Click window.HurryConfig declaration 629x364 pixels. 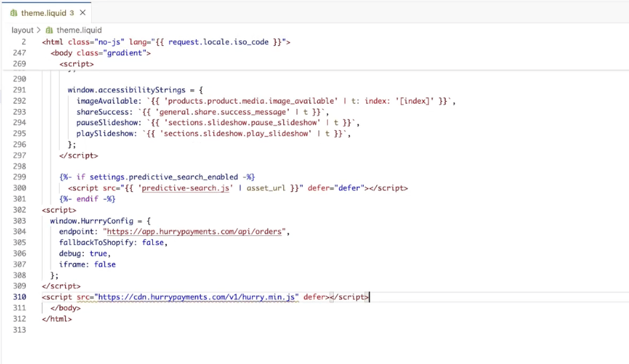coord(92,221)
